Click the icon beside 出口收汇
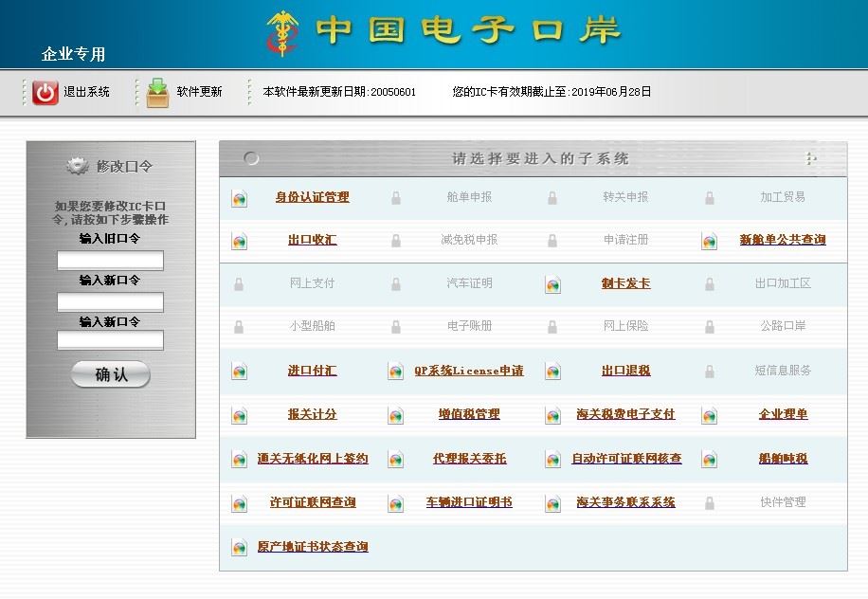This screenshot has height=599, width=868. point(239,241)
